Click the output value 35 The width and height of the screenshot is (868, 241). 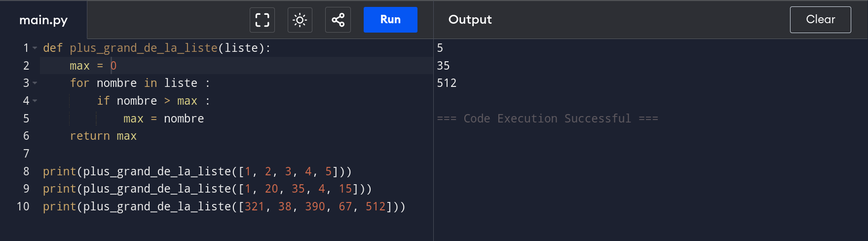tap(443, 66)
